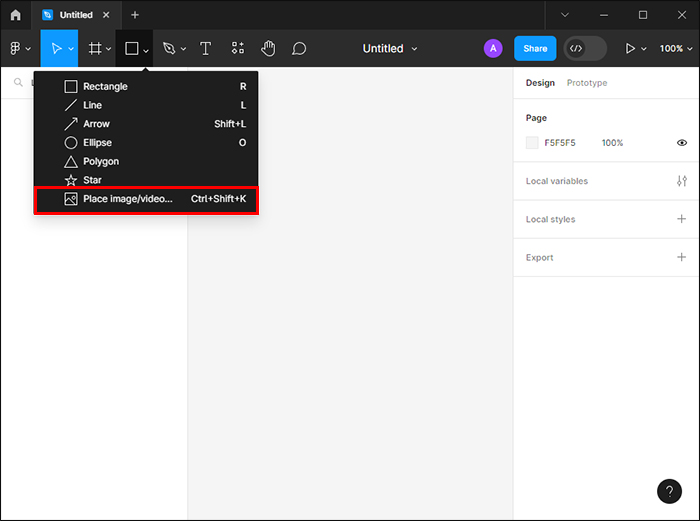Choose Rectangle from the shape menu
700x521 pixels.
(146, 86)
